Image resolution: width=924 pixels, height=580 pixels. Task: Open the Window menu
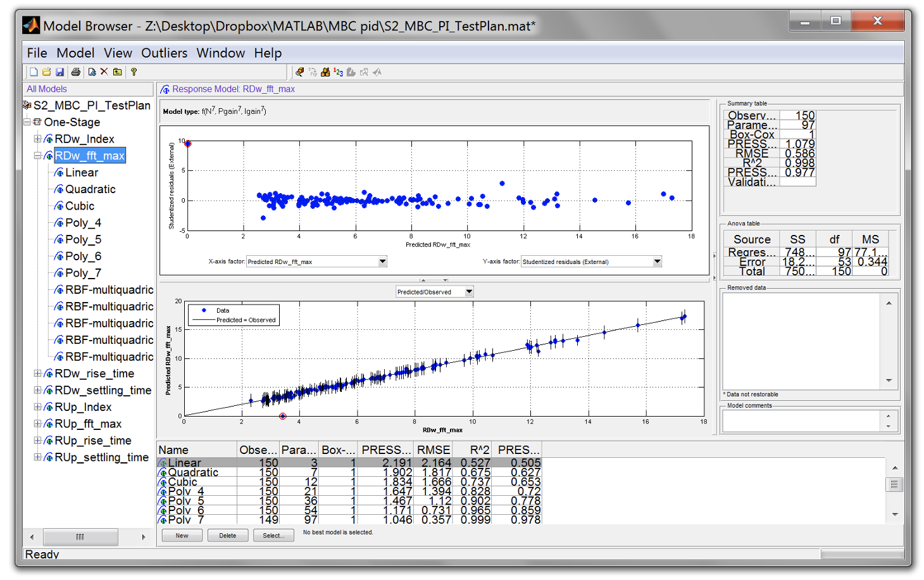220,53
